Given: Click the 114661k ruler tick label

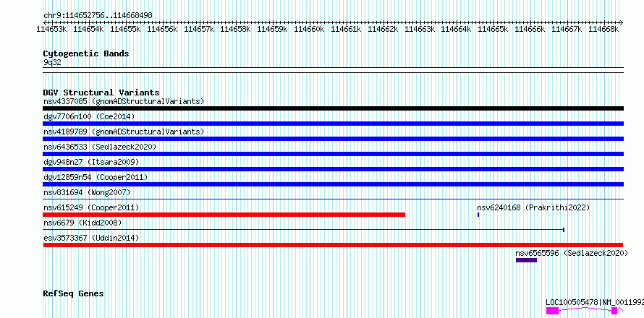Looking at the screenshot, I should (345, 29).
